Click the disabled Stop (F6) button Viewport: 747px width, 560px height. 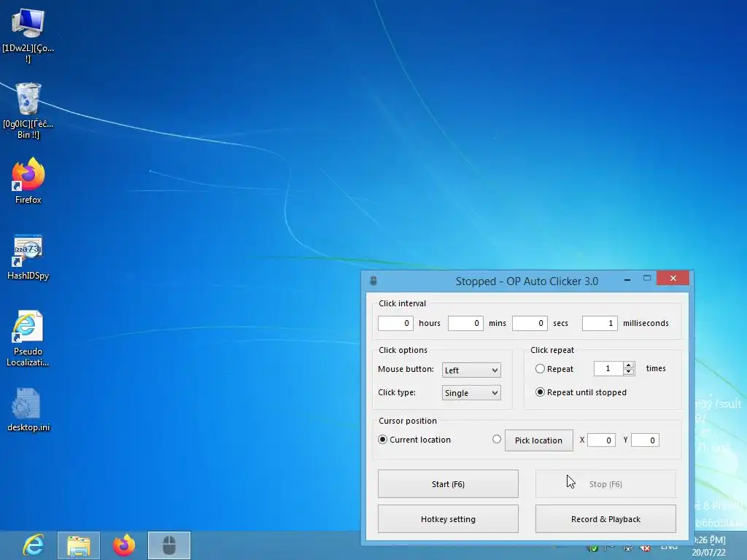click(x=605, y=484)
